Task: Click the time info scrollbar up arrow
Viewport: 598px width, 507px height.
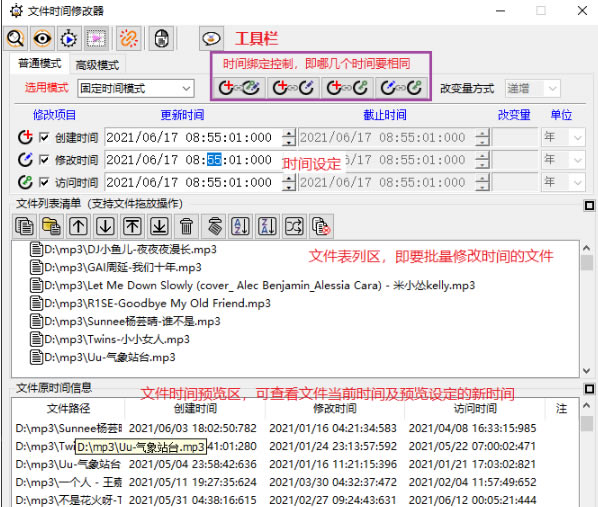Action: pos(587,406)
